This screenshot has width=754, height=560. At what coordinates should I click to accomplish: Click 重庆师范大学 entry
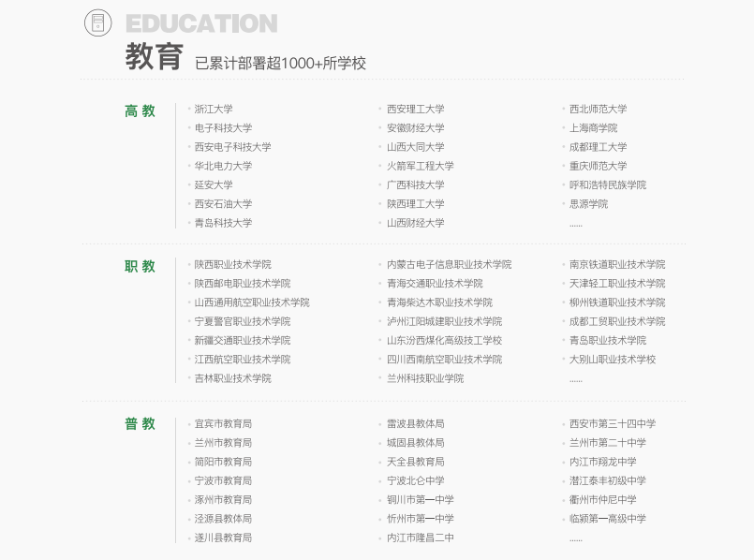pyautogui.click(x=599, y=166)
